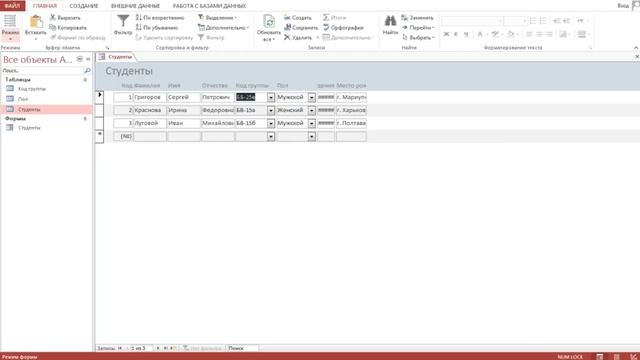The height and width of the screenshot is (360, 640).
Task: Save the record with Сохранить
Action: pyautogui.click(x=301, y=28)
